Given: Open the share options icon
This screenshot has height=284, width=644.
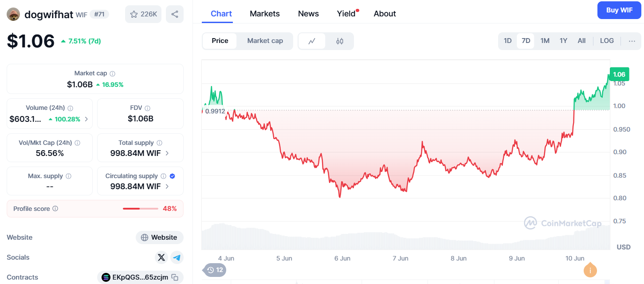Looking at the screenshot, I should point(175,14).
